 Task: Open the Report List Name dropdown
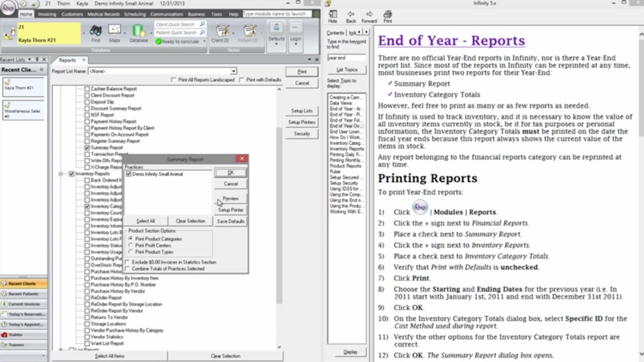point(233,71)
